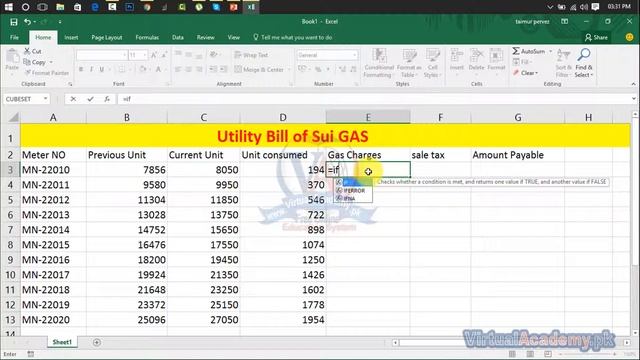
Task: Confirm the formula with the check mark
Action: (x=90, y=99)
